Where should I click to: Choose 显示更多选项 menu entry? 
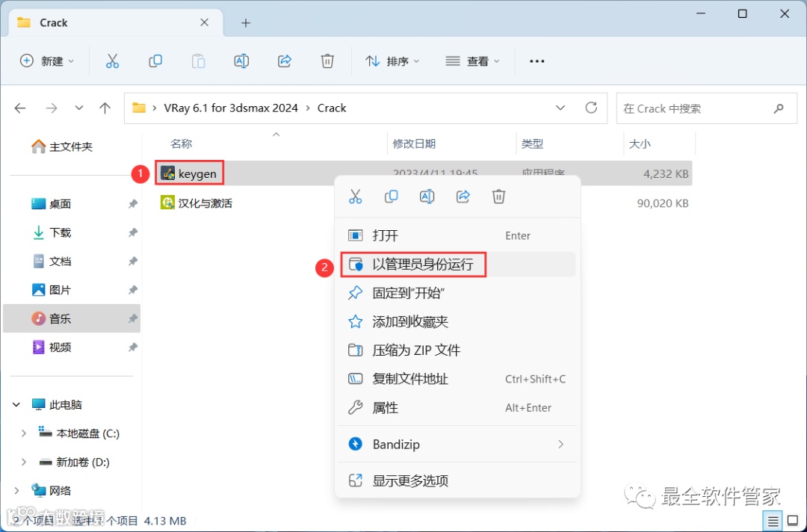point(457,480)
